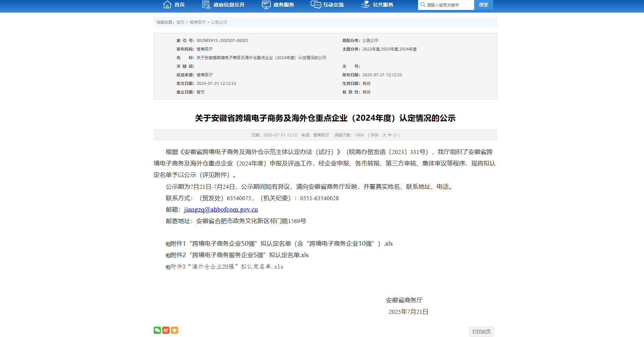Select the 首页 home icon in navigation
This screenshot has height=337, width=644.
167,4
